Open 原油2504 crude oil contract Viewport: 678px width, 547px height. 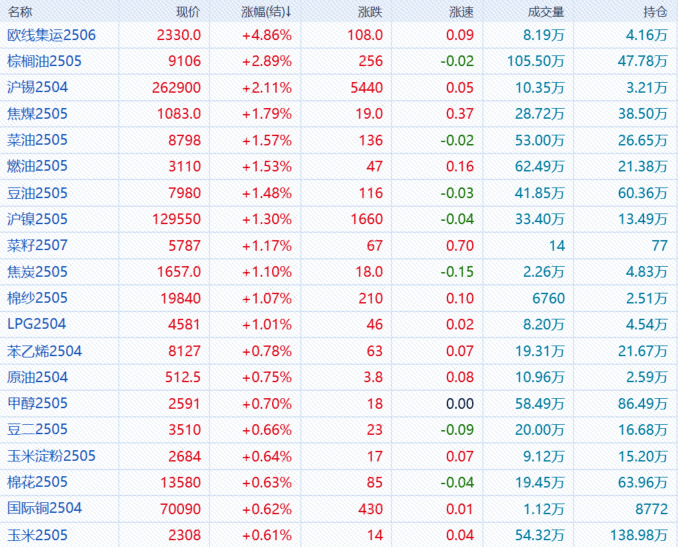pyautogui.click(x=38, y=377)
